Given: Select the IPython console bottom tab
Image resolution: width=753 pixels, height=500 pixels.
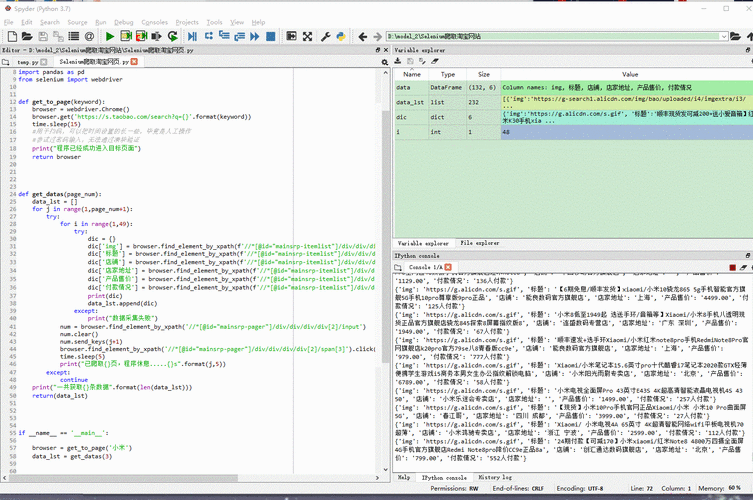Looking at the screenshot, I should click(x=444, y=477).
